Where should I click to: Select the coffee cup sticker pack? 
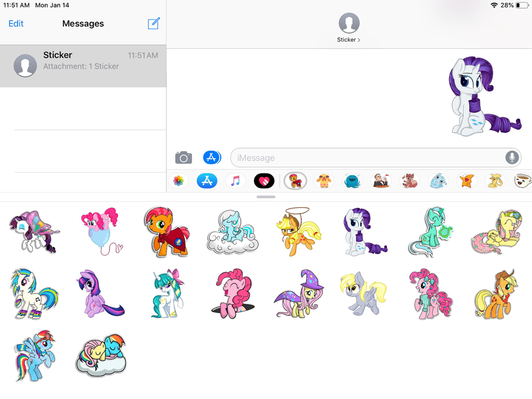point(523,181)
